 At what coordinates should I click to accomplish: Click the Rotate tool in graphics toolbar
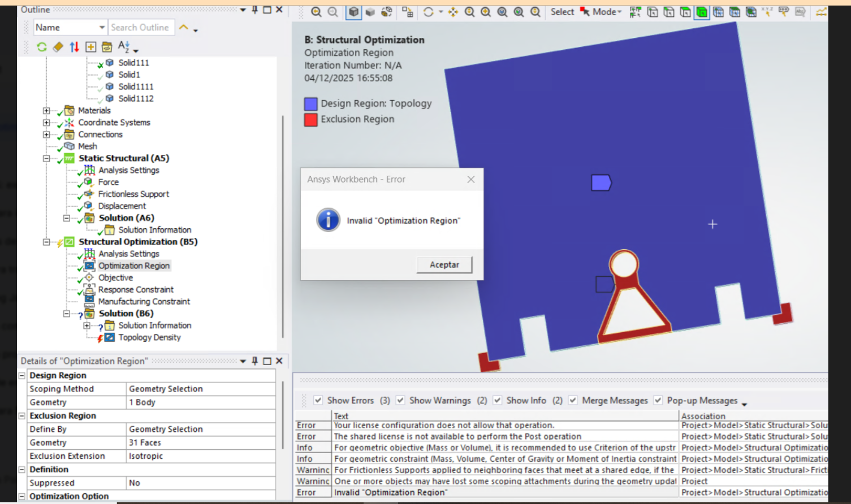coord(428,12)
